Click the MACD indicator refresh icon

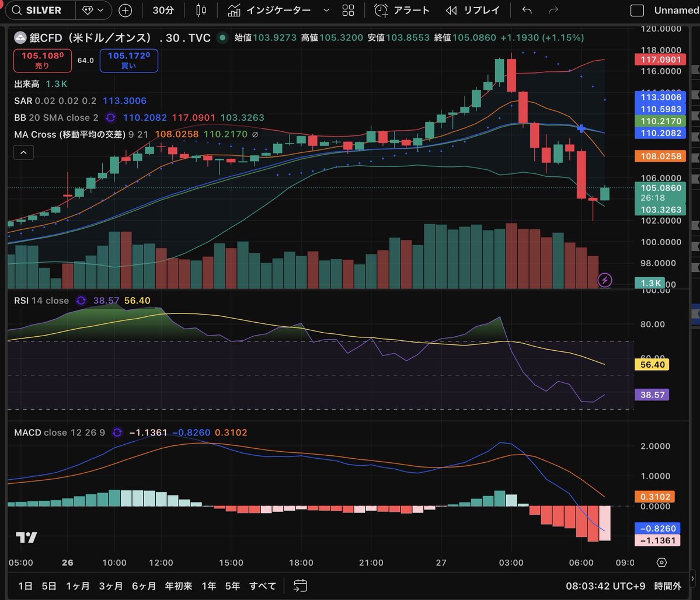[x=117, y=432]
